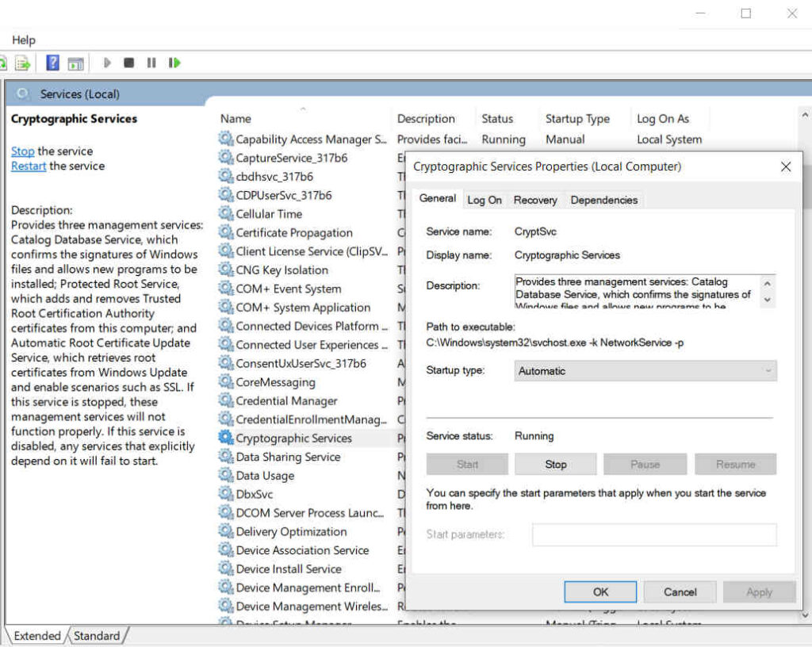This screenshot has width=812, height=647.
Task: Switch to the Dependencies tab
Action: click(x=603, y=200)
